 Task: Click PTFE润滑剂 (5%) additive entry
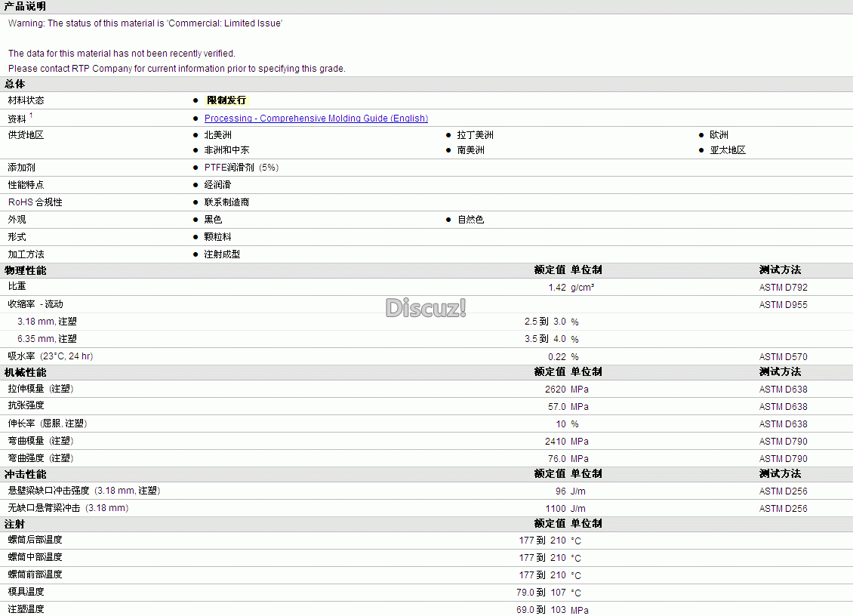[x=242, y=168]
